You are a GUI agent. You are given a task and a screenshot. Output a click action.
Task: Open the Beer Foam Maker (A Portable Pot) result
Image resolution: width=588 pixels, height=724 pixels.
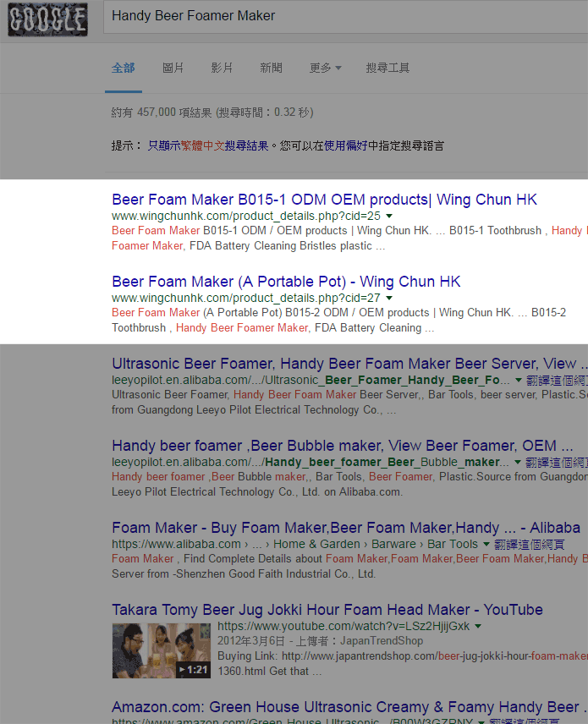286,282
